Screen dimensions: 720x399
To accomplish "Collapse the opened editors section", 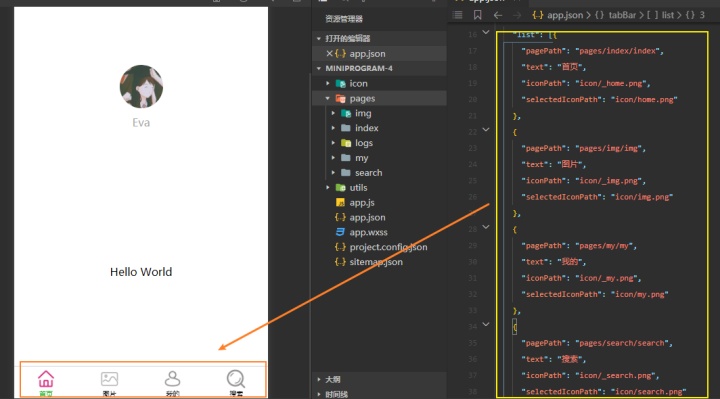I will (319, 39).
